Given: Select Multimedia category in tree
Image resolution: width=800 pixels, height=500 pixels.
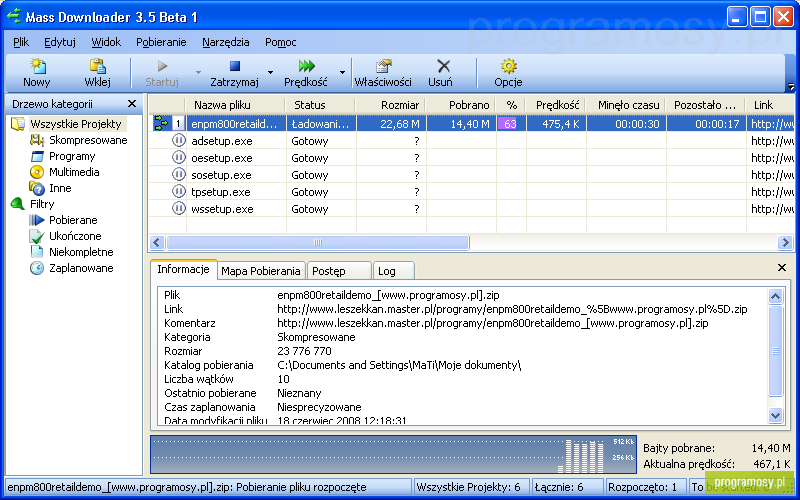Looking at the screenshot, I should click(x=74, y=172).
